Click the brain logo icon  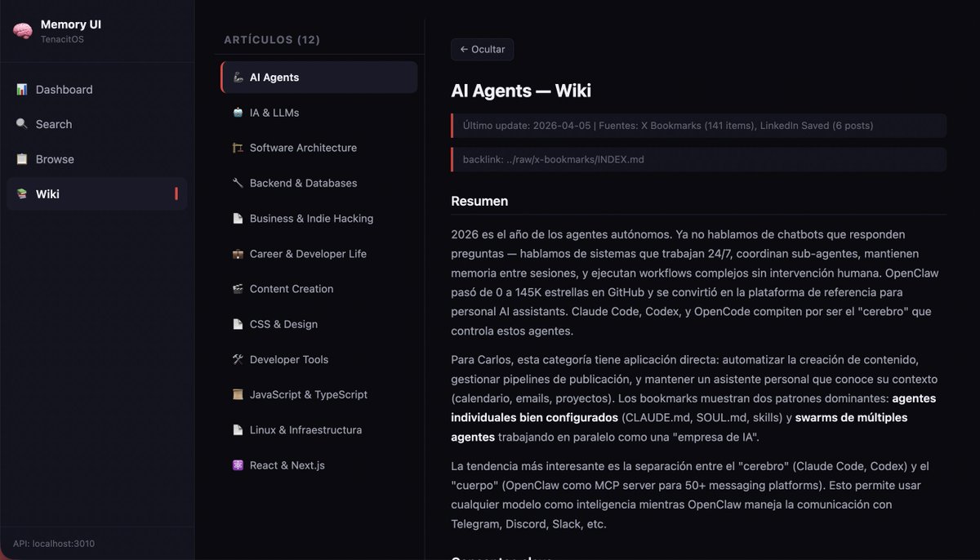[22, 31]
